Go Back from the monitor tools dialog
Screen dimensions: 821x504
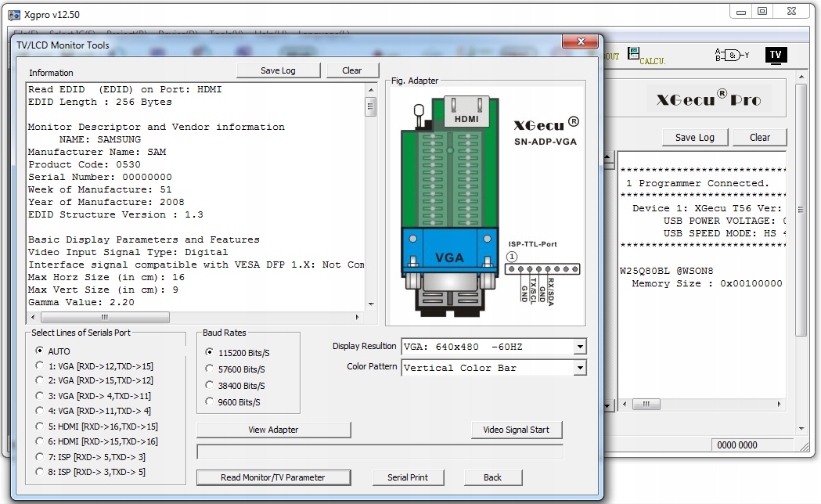click(492, 477)
